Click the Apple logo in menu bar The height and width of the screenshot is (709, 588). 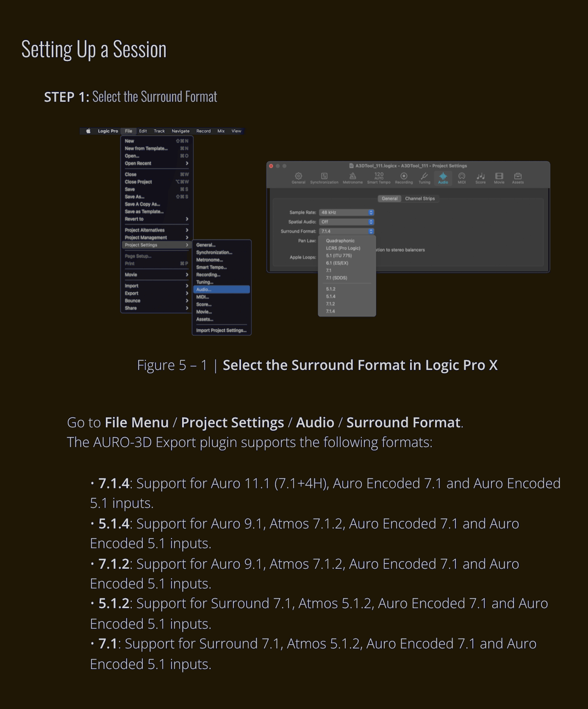click(x=88, y=131)
